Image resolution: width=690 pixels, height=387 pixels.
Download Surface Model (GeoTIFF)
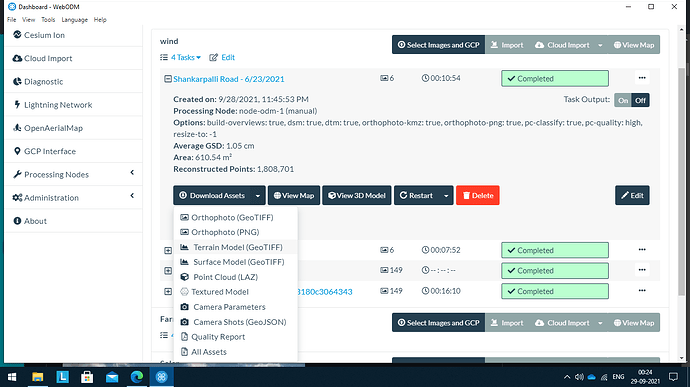pyautogui.click(x=236, y=262)
